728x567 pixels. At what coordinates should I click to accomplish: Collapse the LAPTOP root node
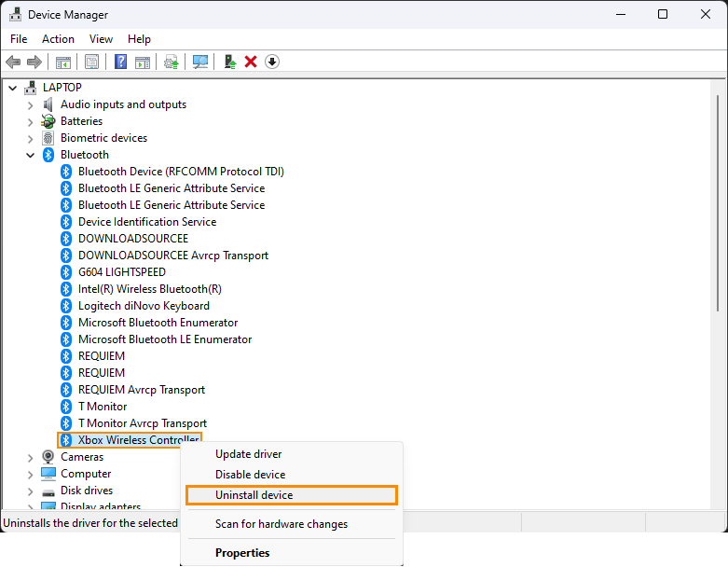13,88
